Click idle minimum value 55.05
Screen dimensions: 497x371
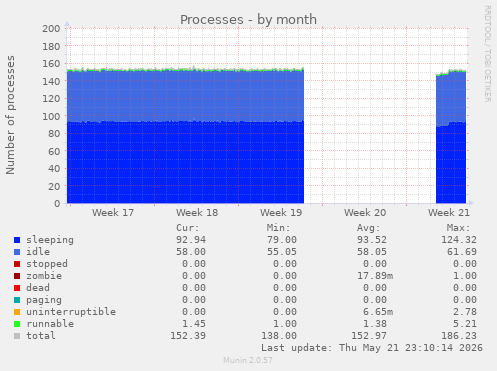(x=282, y=252)
